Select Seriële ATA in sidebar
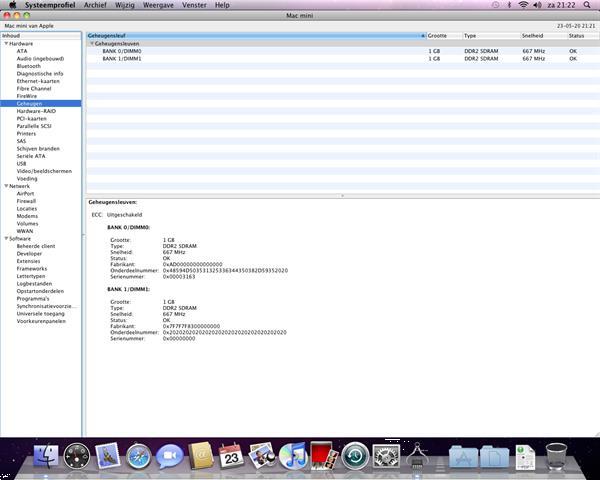 click(31, 156)
